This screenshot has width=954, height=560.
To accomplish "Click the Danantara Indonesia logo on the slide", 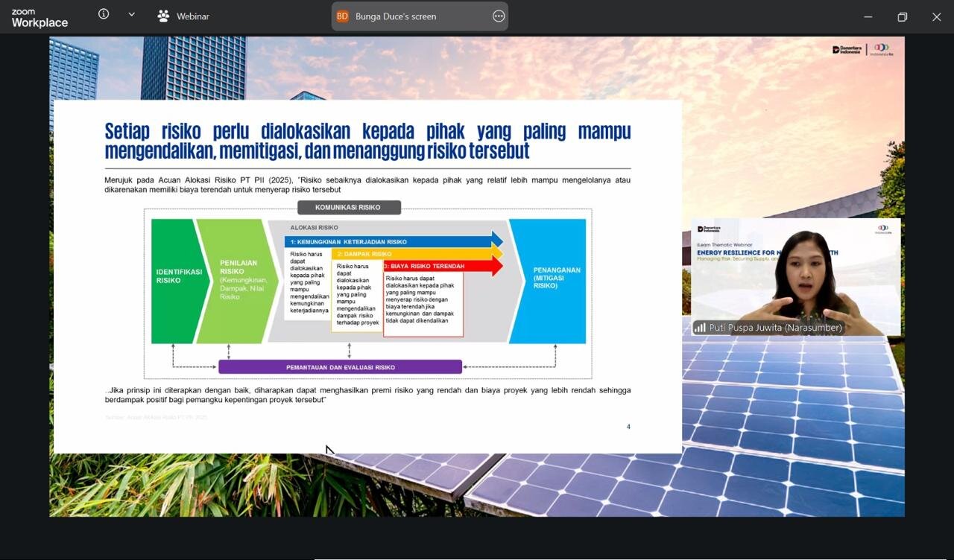I will [x=847, y=50].
